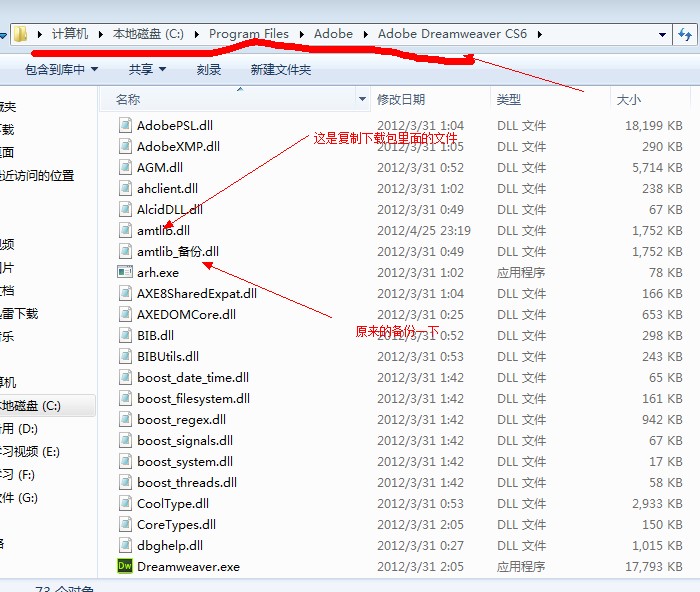Viewport: 700px width, 592px height.
Task: Click the arh.exe 应用程序 type cell
Action: coord(521,272)
